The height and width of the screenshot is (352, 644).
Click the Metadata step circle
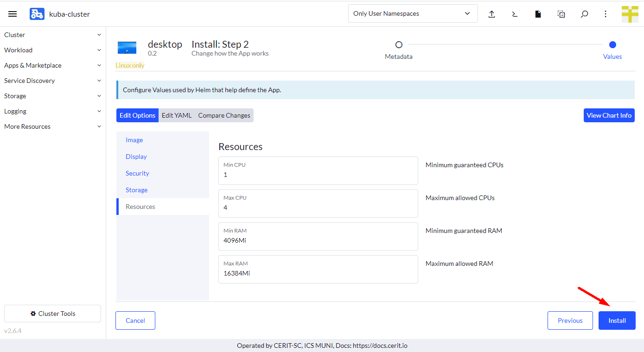[399, 45]
